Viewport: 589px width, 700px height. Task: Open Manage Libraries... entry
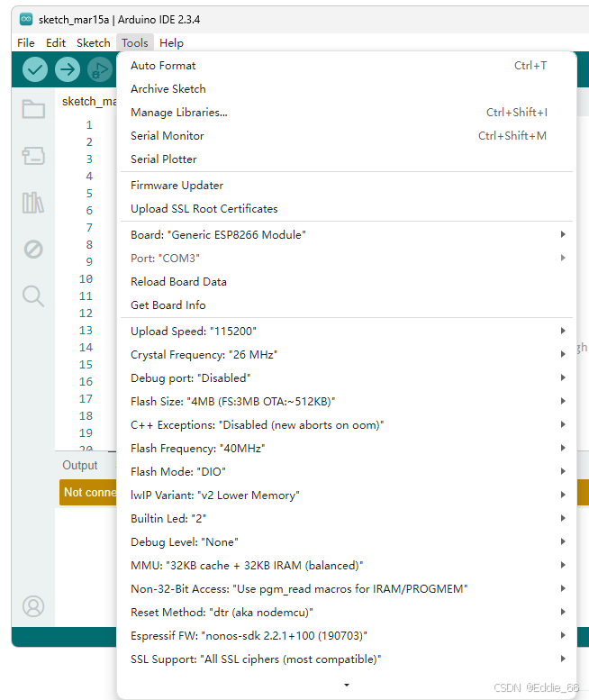pos(347,113)
